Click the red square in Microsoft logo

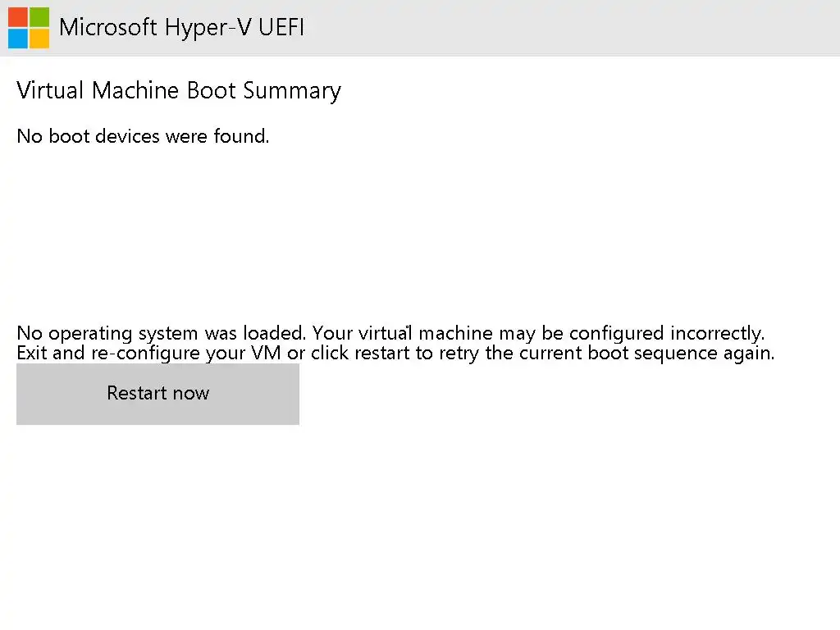coord(18,17)
